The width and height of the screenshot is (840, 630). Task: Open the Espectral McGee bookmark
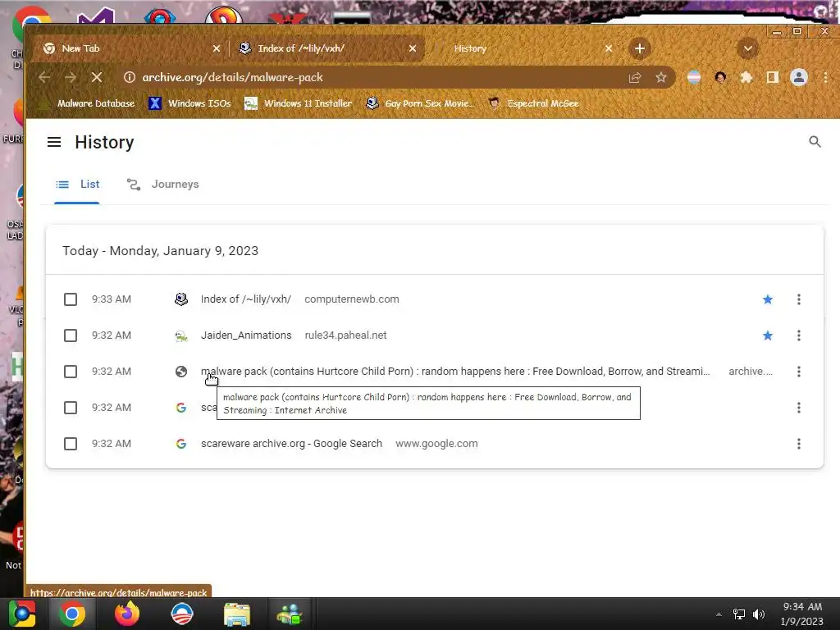(x=534, y=103)
